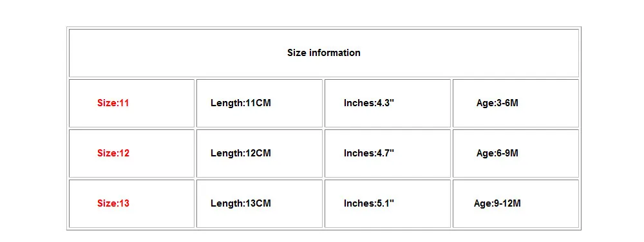Click the Inches:4.3" cell
This screenshot has width=644, height=242.
pyautogui.click(x=387, y=103)
